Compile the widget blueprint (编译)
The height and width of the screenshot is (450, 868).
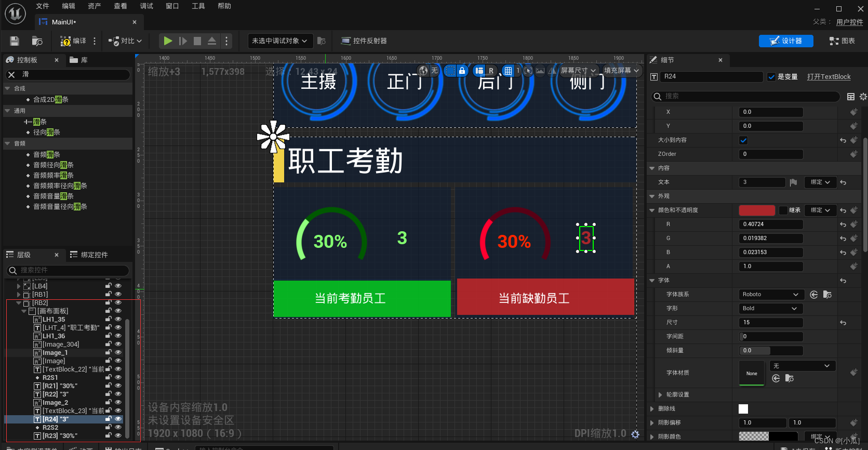point(73,41)
